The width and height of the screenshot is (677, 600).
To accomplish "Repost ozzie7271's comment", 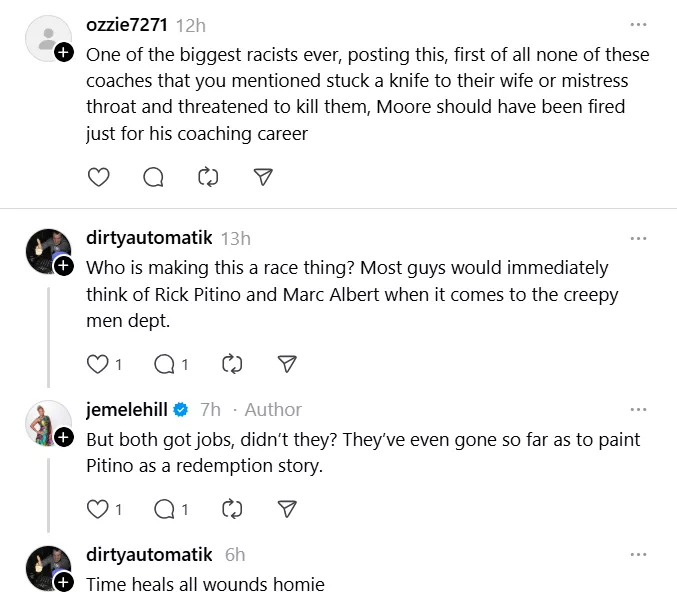I will 208,177.
